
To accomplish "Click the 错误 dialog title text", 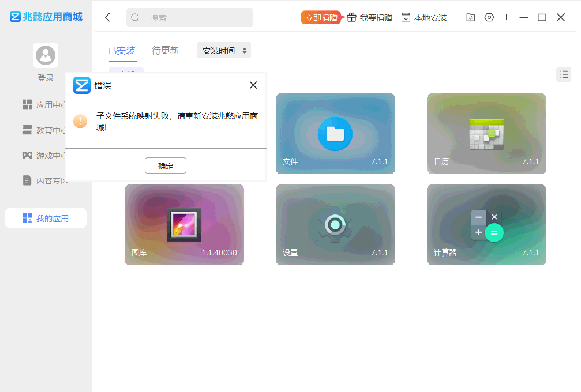I will [x=103, y=85].
